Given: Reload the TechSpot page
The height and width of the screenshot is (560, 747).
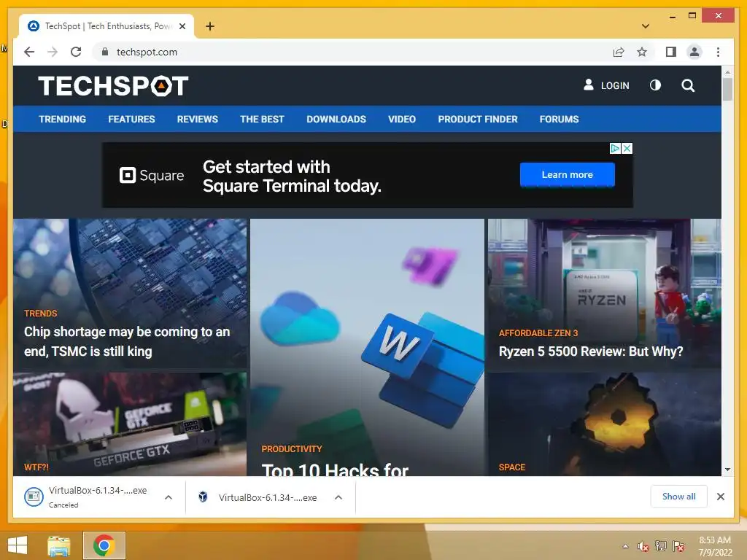Looking at the screenshot, I should (x=76, y=52).
